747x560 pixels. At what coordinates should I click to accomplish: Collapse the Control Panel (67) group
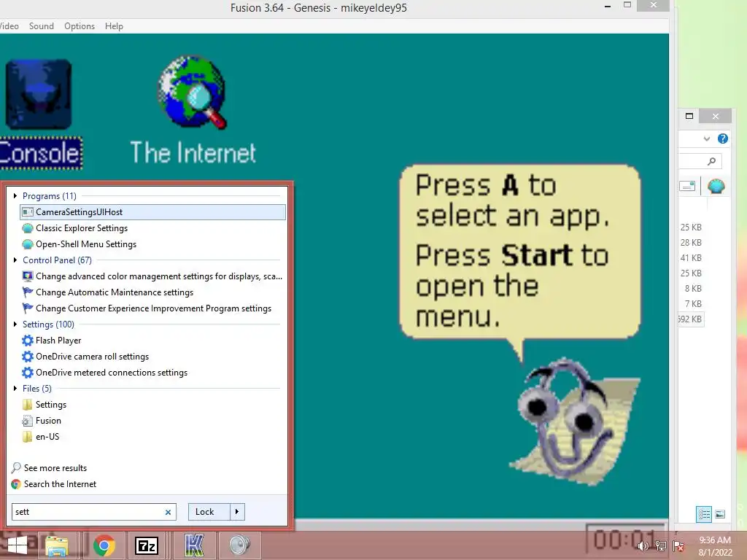click(15, 260)
